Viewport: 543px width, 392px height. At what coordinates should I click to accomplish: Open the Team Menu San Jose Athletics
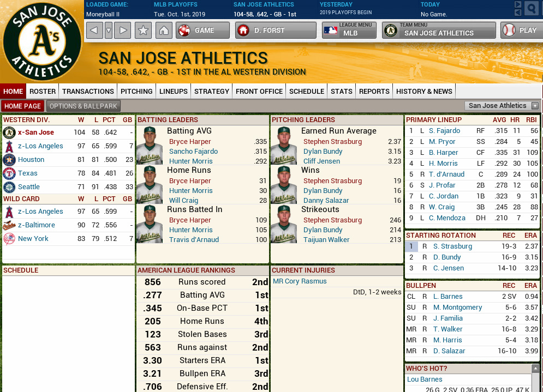(x=439, y=31)
